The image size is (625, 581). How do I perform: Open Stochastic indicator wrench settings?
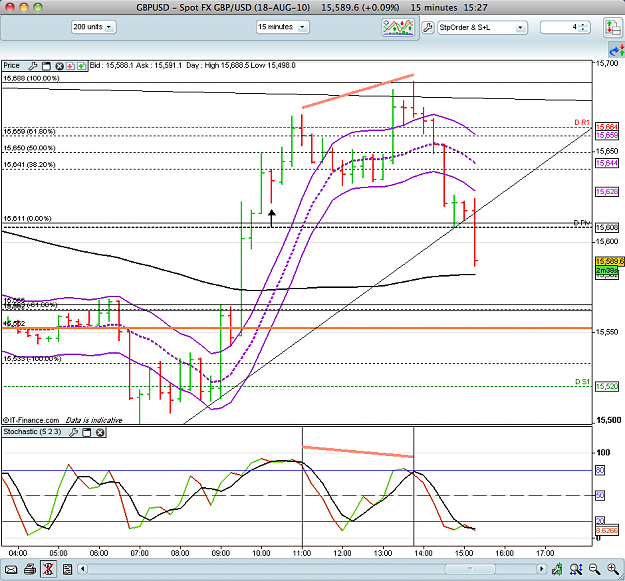73,432
